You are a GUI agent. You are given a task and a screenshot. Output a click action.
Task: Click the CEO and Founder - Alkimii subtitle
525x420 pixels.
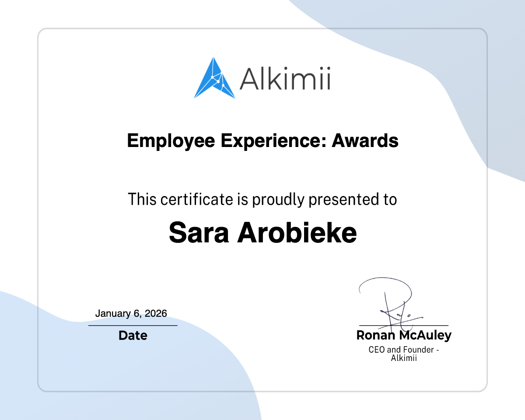click(404, 353)
